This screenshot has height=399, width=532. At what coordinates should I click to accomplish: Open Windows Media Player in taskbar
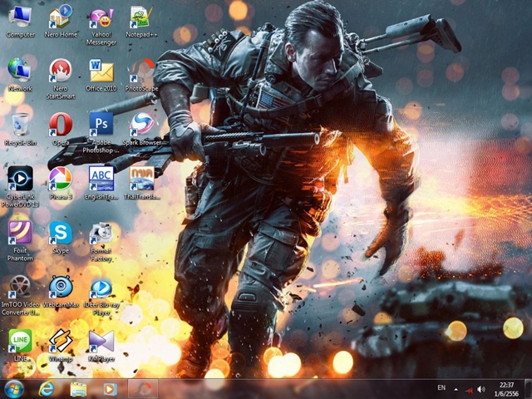pyautogui.click(x=110, y=389)
